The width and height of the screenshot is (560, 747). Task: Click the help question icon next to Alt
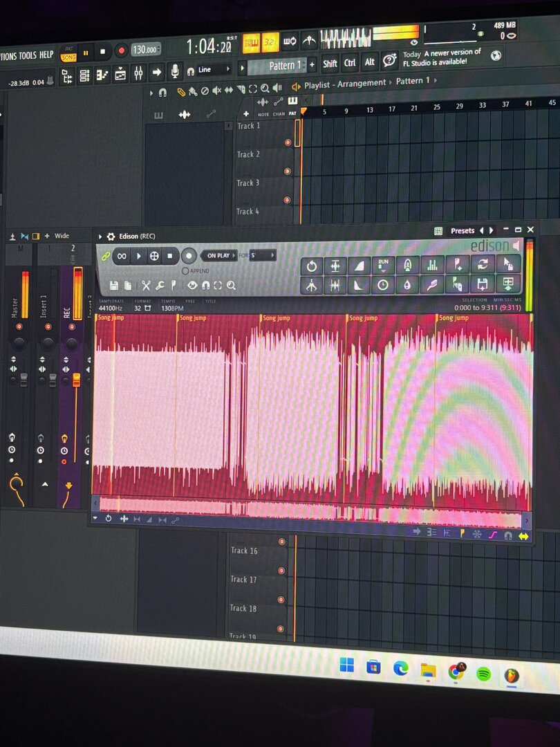point(389,61)
